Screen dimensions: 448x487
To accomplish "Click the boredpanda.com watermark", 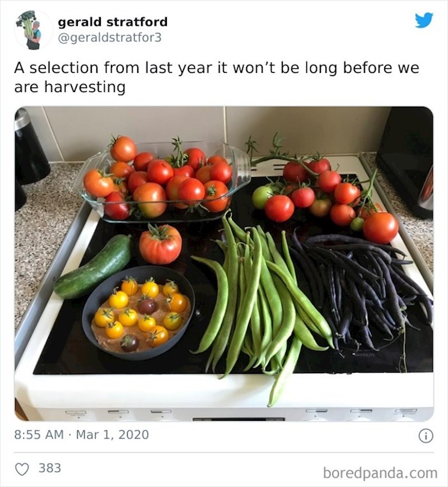I will 380,473.
